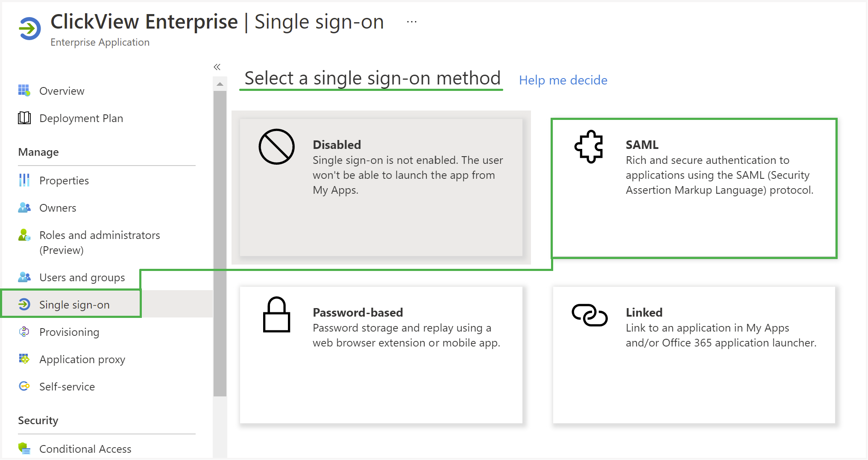This screenshot has width=868, height=460.
Task: Click the Properties bars icon
Action: 24,180
